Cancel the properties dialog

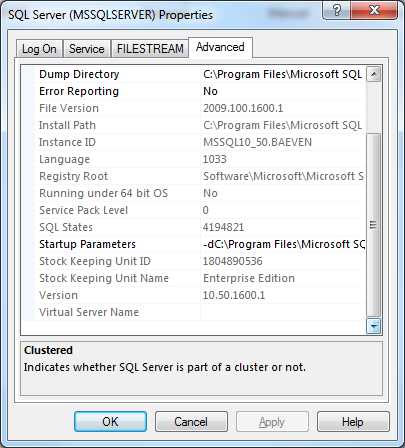pyautogui.click(x=191, y=422)
